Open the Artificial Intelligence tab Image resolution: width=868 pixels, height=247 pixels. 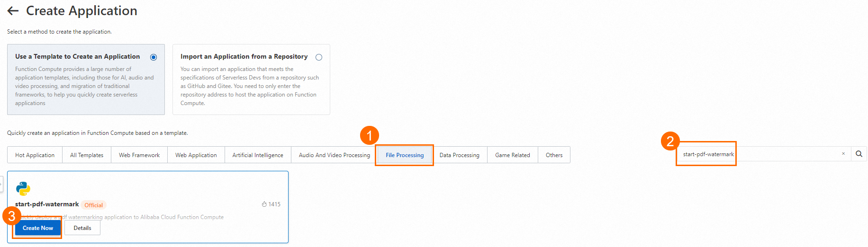click(258, 155)
